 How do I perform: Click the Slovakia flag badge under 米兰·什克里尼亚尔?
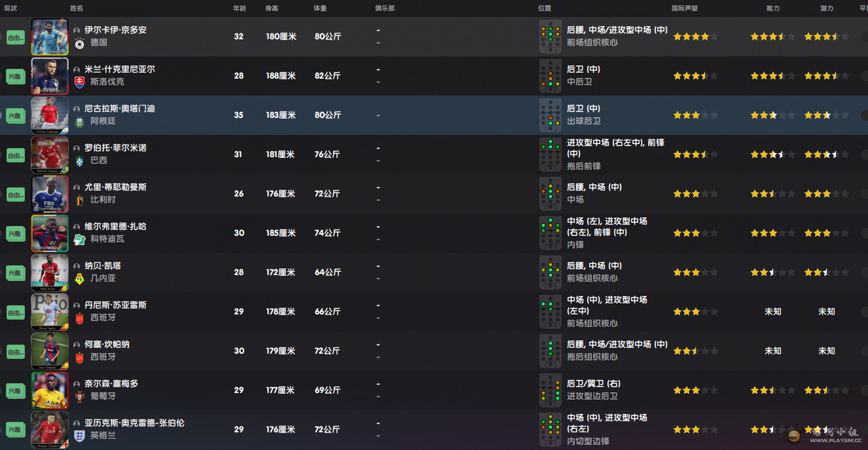[x=79, y=82]
